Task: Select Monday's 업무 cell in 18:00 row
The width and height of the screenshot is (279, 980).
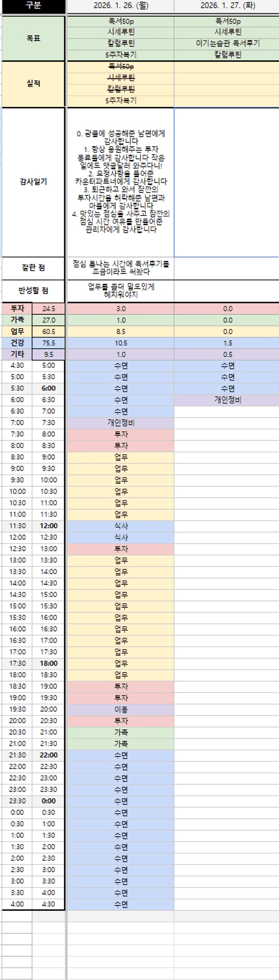Action: 121,675
